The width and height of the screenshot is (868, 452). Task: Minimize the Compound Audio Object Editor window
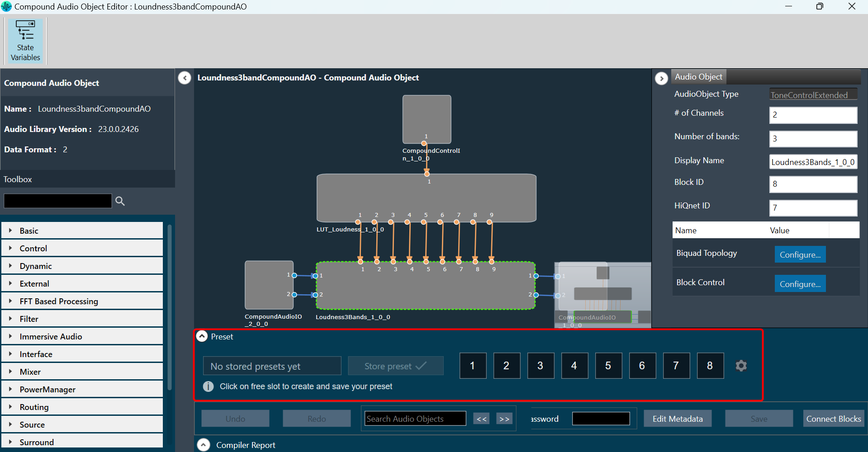(788, 6)
